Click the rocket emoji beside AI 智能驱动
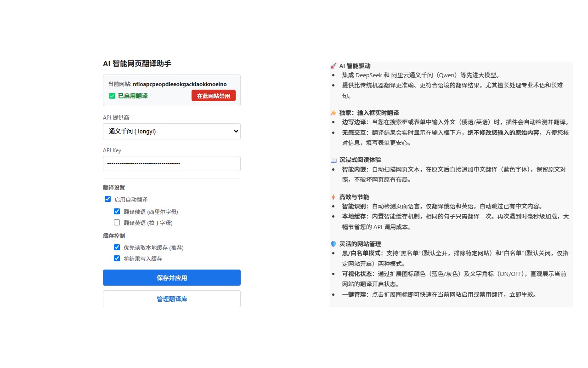 click(x=334, y=66)
